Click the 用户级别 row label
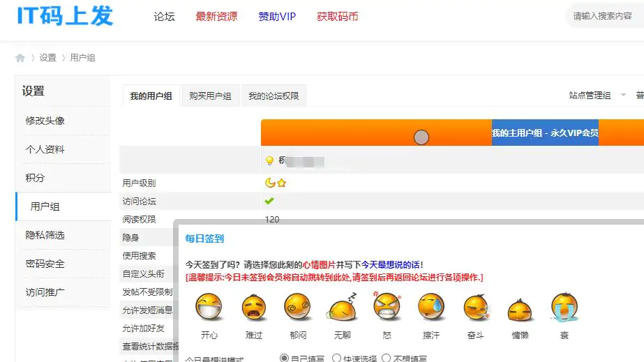Image resolution: width=644 pixels, height=362 pixels. point(140,183)
